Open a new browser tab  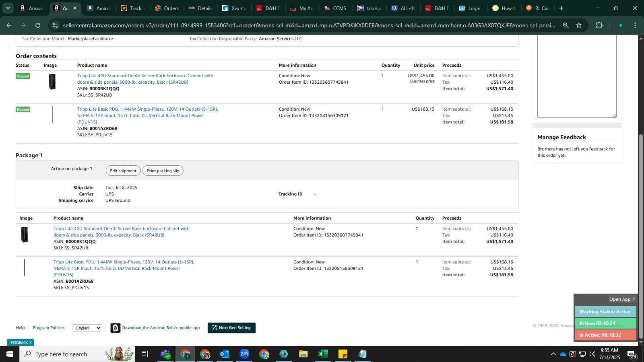[561, 8]
